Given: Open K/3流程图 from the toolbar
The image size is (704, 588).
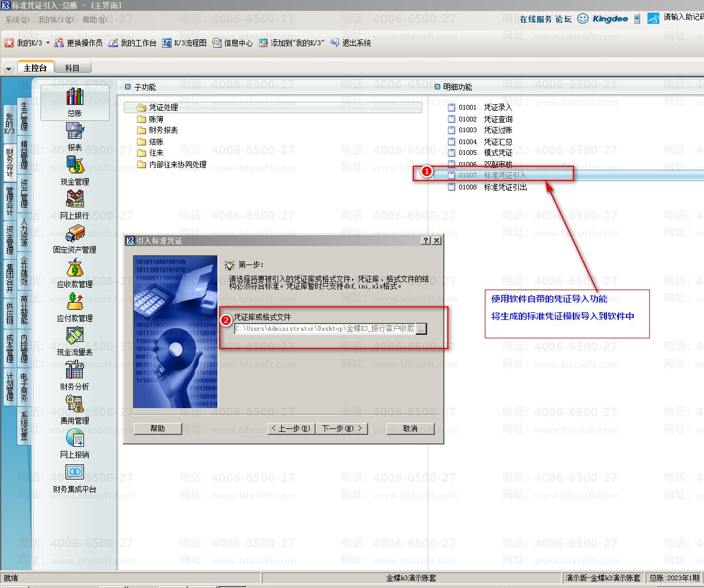Looking at the screenshot, I should (185, 43).
